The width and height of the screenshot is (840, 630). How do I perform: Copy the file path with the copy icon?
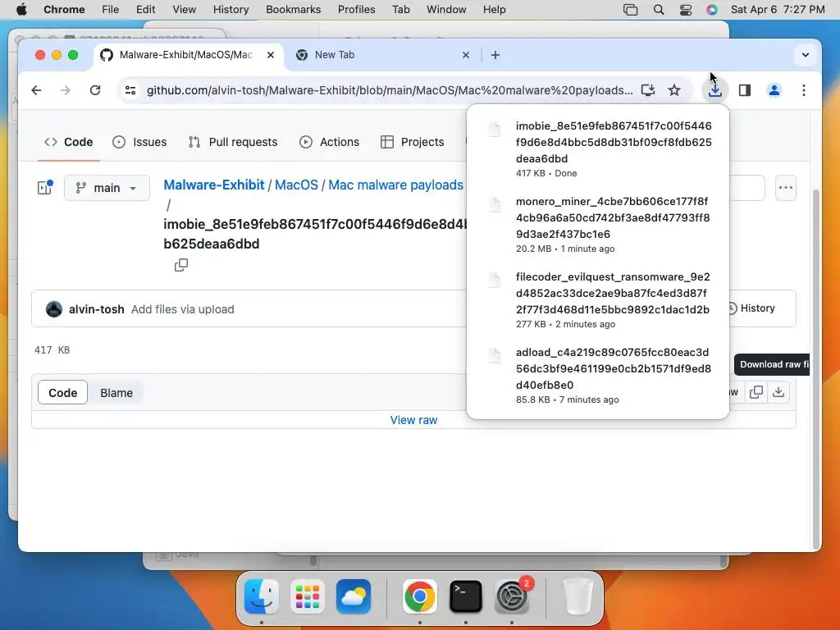pos(181,265)
